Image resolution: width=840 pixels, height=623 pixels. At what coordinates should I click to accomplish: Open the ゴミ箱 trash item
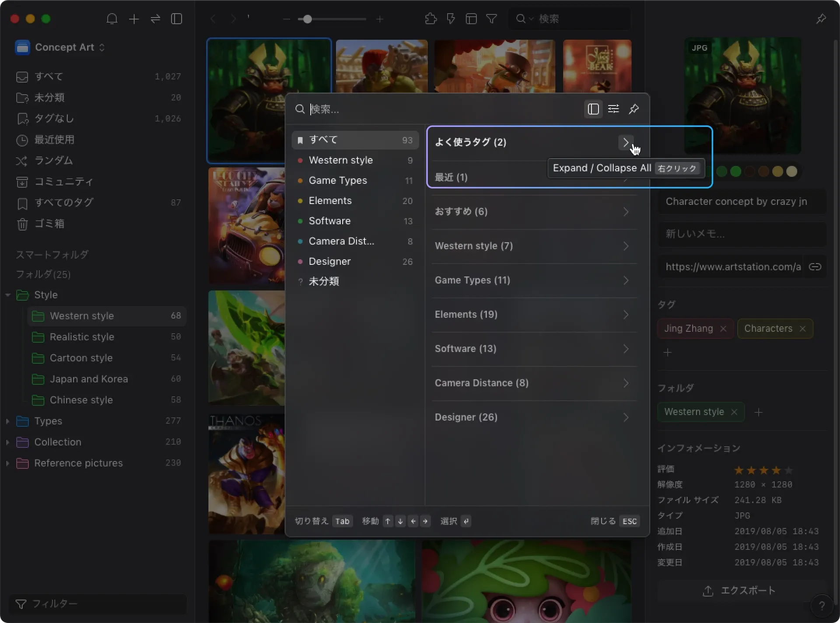(x=98, y=224)
